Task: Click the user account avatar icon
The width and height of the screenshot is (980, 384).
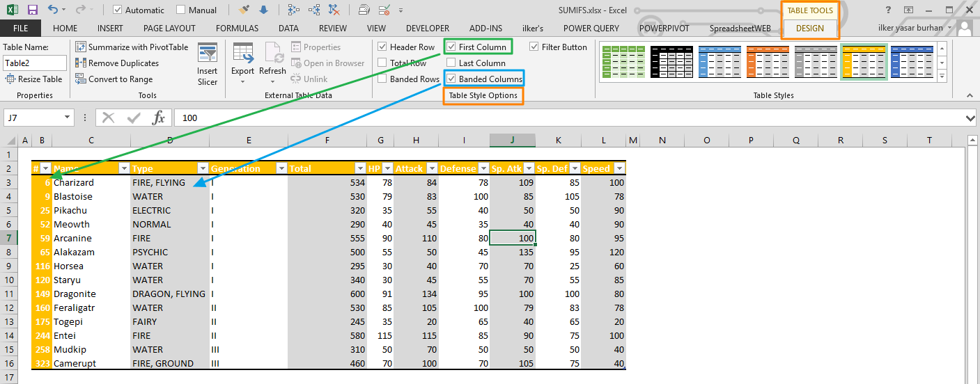Action: (965, 28)
